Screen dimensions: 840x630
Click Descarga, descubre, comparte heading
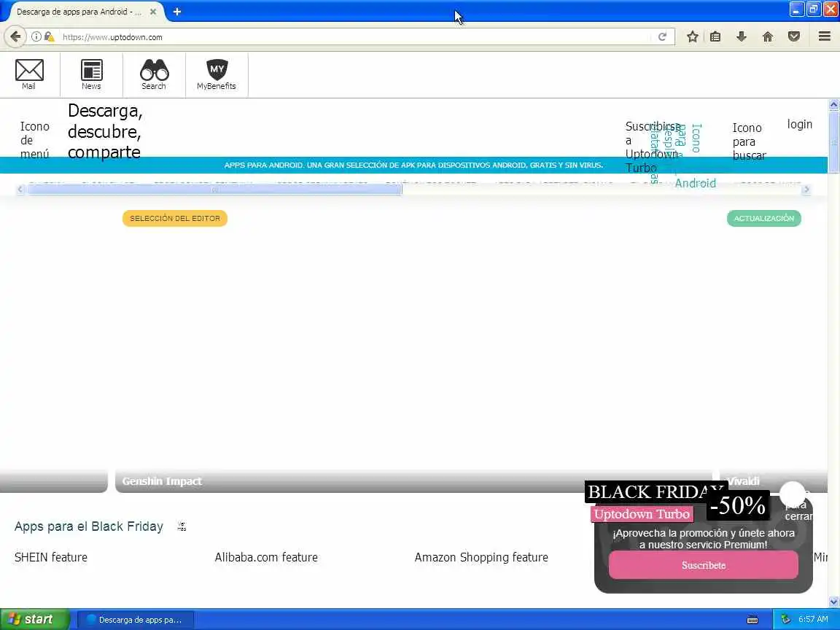pyautogui.click(x=105, y=131)
